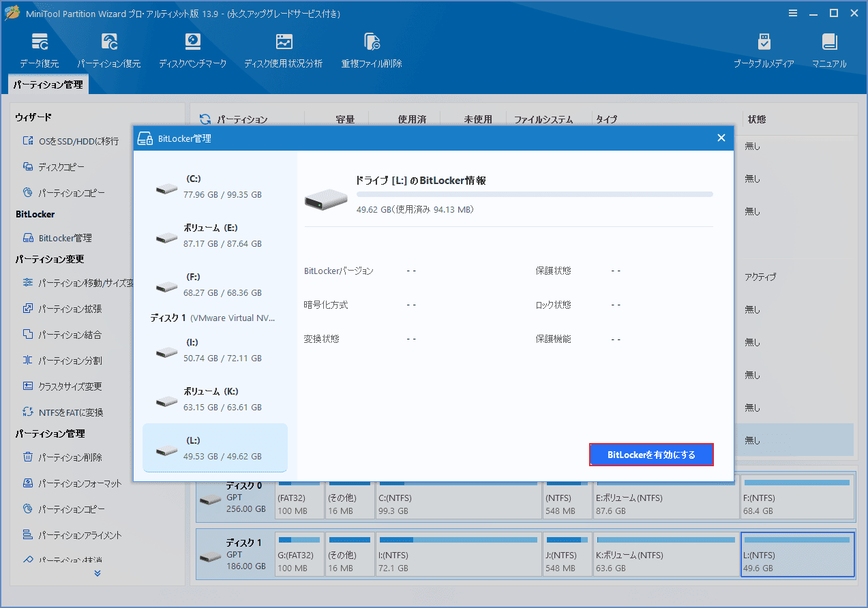Select I:(NTFS) 72.1 GB partition block

click(x=458, y=554)
